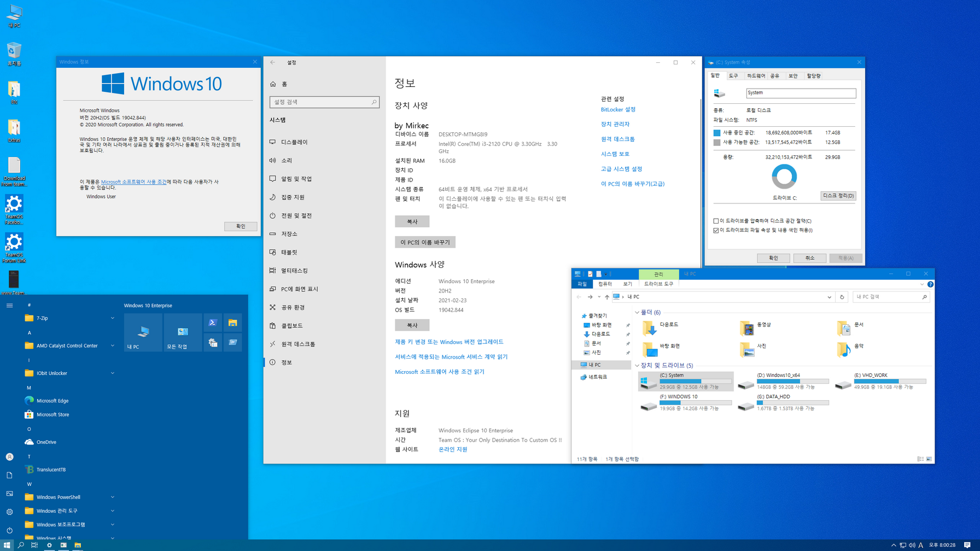Open the Extras folder on desktop
980x551 pixels.
[14, 131]
